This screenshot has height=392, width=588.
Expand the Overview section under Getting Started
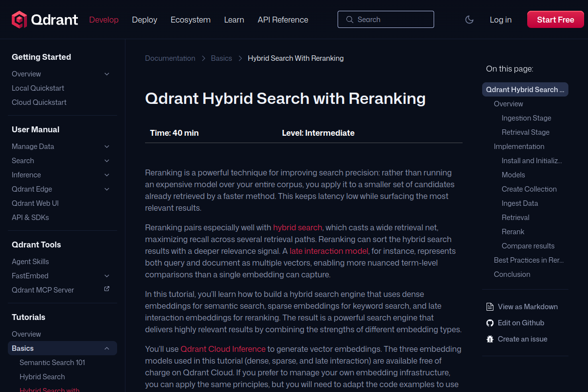pos(107,74)
